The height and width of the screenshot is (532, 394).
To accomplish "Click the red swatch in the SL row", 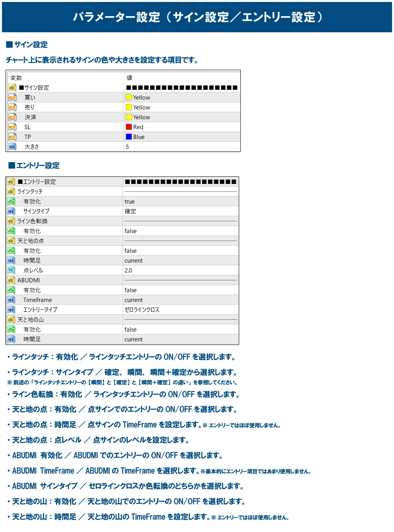I will coord(129,127).
